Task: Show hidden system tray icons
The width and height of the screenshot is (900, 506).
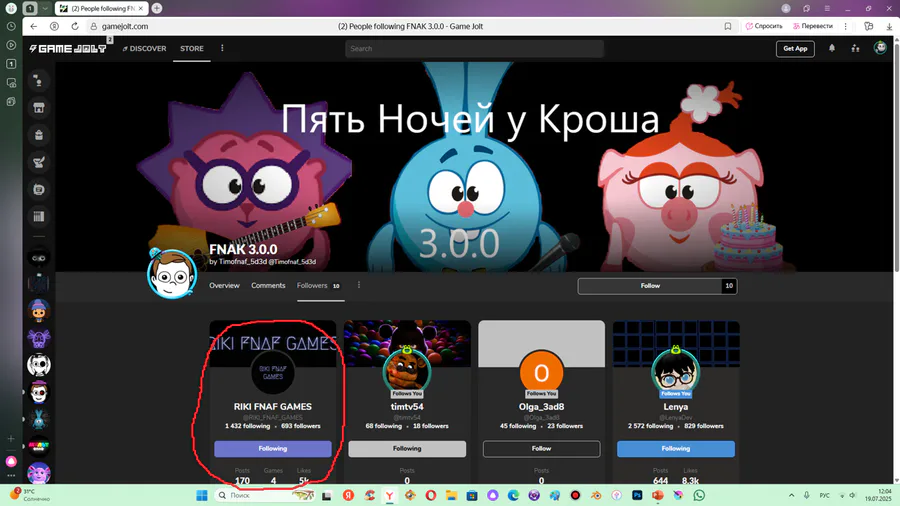Action: coord(792,495)
